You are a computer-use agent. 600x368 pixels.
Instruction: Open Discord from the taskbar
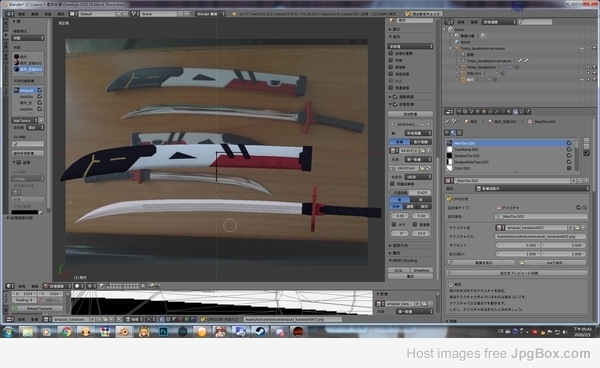click(x=279, y=331)
